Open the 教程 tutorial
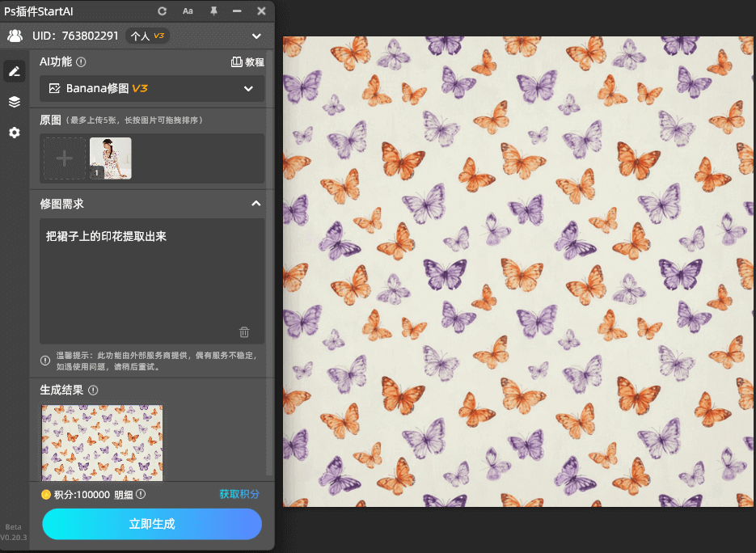This screenshot has height=553, width=756. pos(247,61)
